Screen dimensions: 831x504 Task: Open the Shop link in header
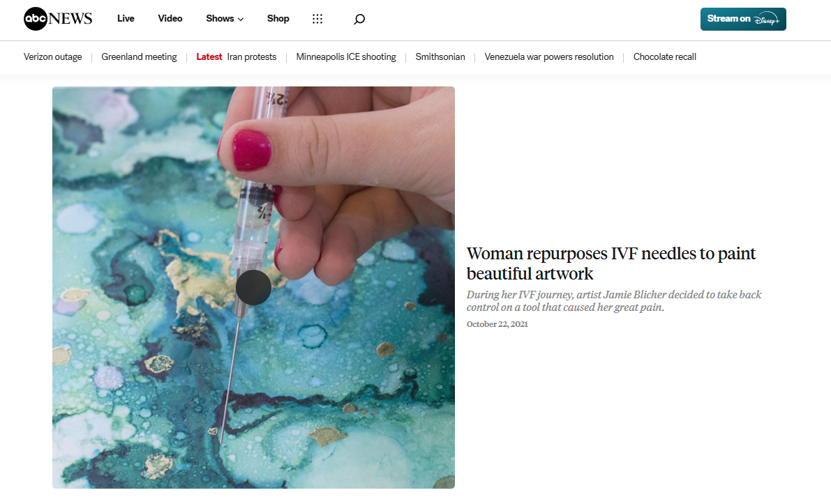pyautogui.click(x=278, y=19)
